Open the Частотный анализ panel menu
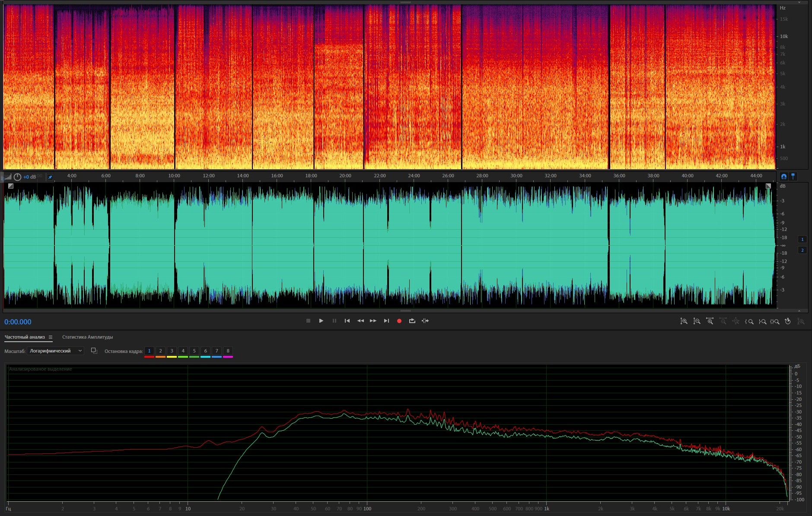This screenshot has height=516, width=812. pyautogui.click(x=51, y=337)
